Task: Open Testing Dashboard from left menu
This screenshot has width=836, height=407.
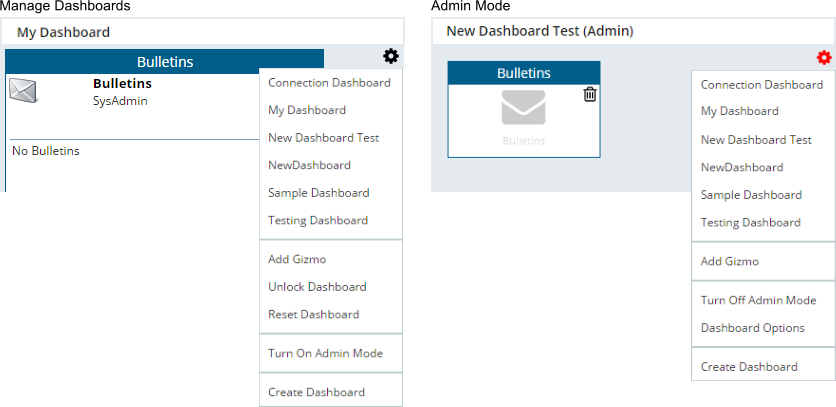Action: click(x=318, y=220)
